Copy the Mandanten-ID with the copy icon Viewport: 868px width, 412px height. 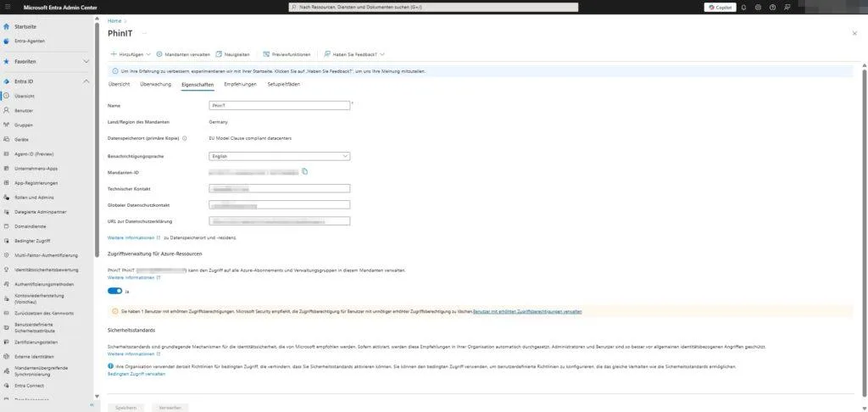click(x=304, y=172)
